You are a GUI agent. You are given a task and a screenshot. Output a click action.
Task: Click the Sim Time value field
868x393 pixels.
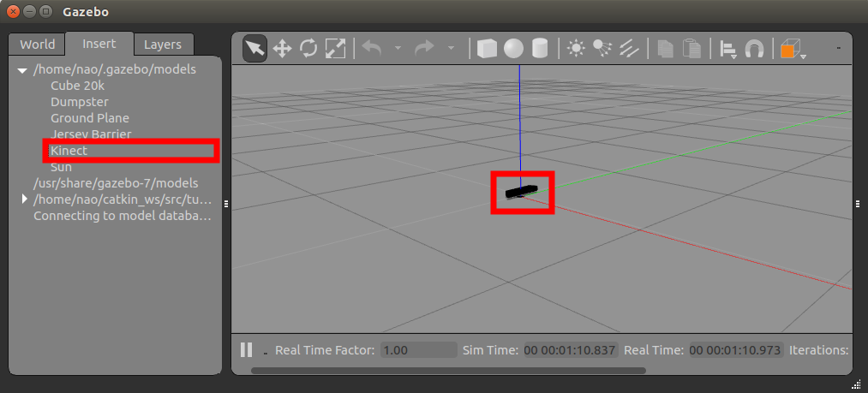tap(571, 350)
